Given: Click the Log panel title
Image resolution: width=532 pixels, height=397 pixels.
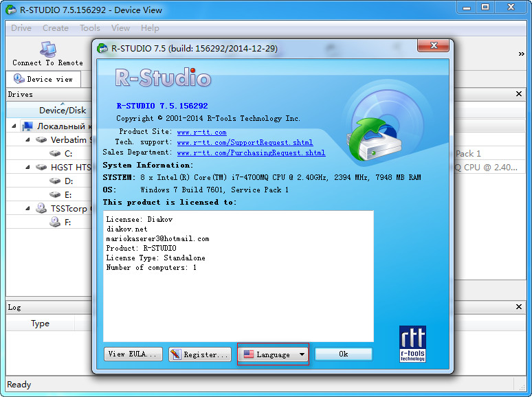Looking at the screenshot, I should pos(14,307).
